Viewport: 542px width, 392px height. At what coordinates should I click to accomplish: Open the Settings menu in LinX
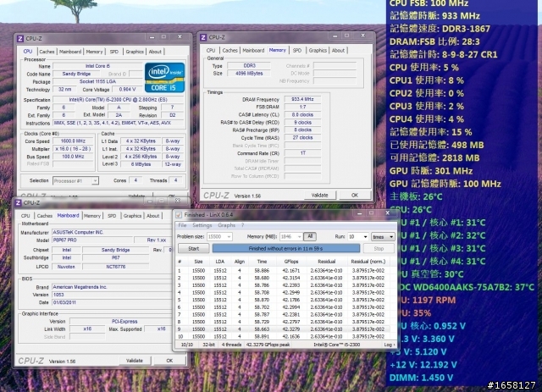[202, 225]
